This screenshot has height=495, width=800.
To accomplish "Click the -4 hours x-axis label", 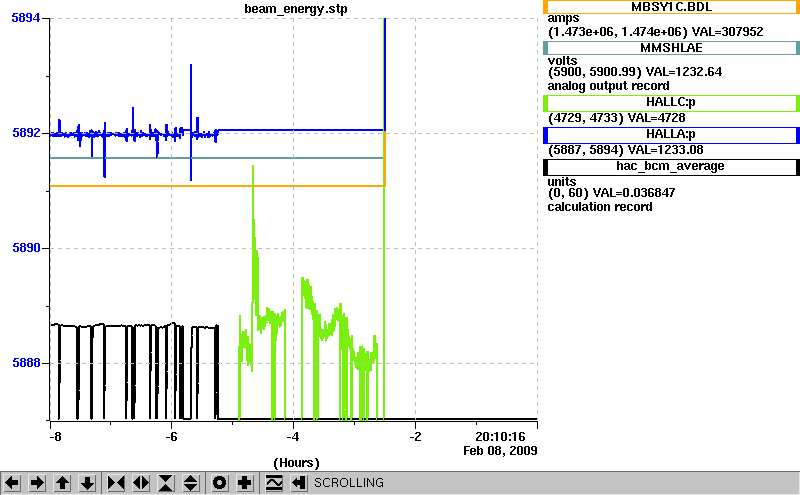I will click(x=292, y=437).
